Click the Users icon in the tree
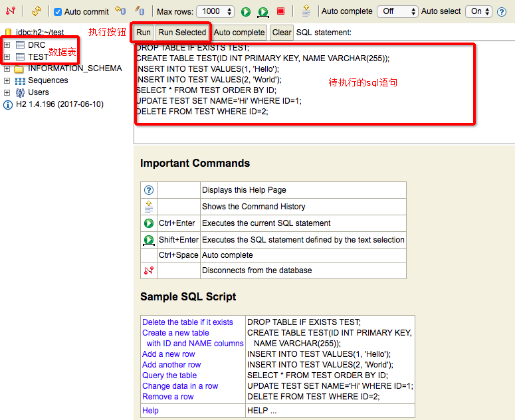This screenshot has width=515, height=420. tap(20, 92)
